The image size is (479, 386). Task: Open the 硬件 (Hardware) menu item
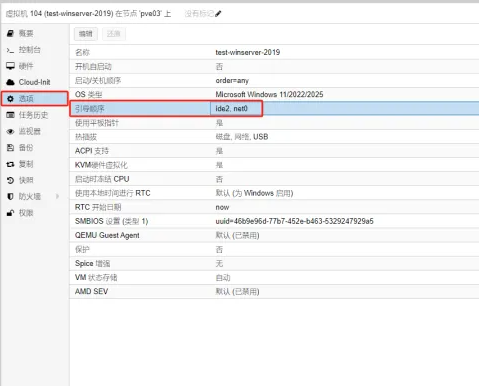coord(26,66)
